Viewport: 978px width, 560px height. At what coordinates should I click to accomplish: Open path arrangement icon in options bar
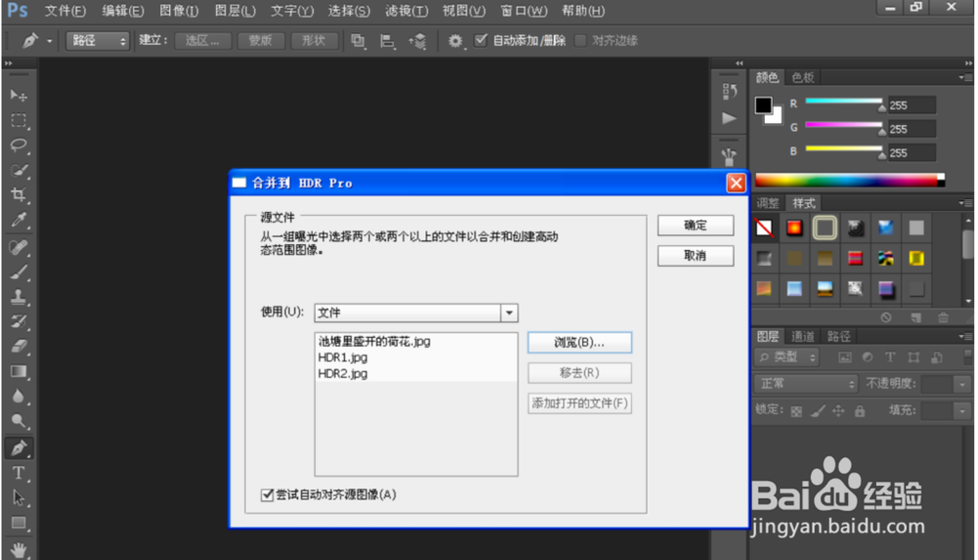pos(418,41)
